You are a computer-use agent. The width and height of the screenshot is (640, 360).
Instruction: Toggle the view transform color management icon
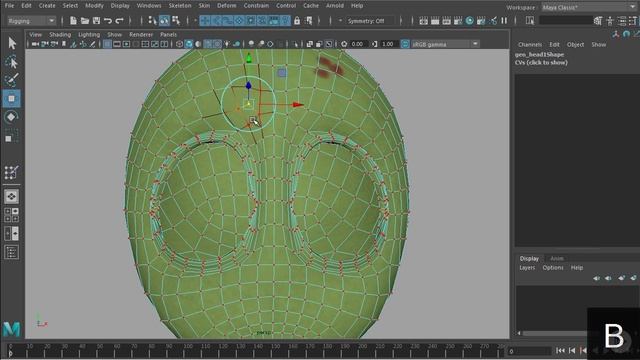[405, 44]
